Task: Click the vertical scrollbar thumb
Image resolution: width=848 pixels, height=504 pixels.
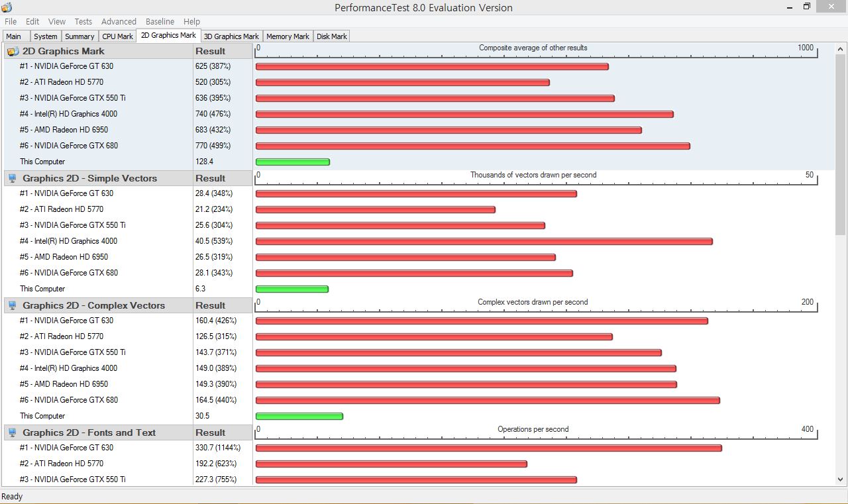Action: coord(841,145)
